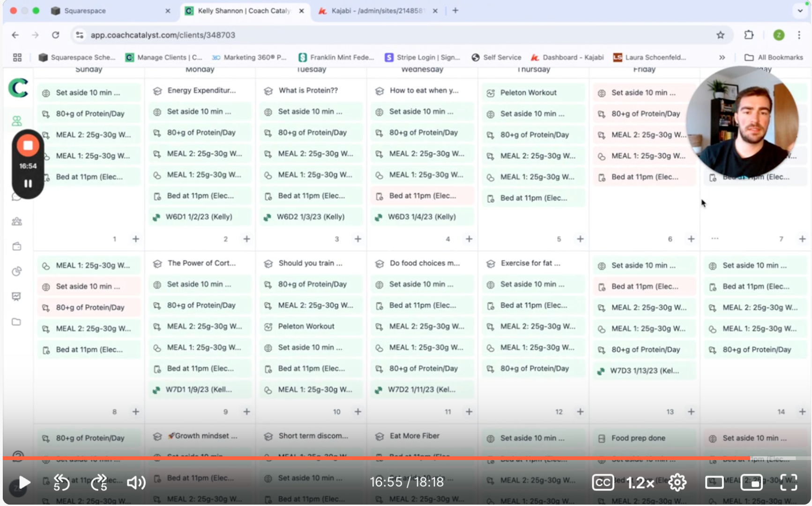Screen dimensions: 812x506
Task: Open the Clients section in the sidebar
Action: pyautogui.click(x=17, y=121)
